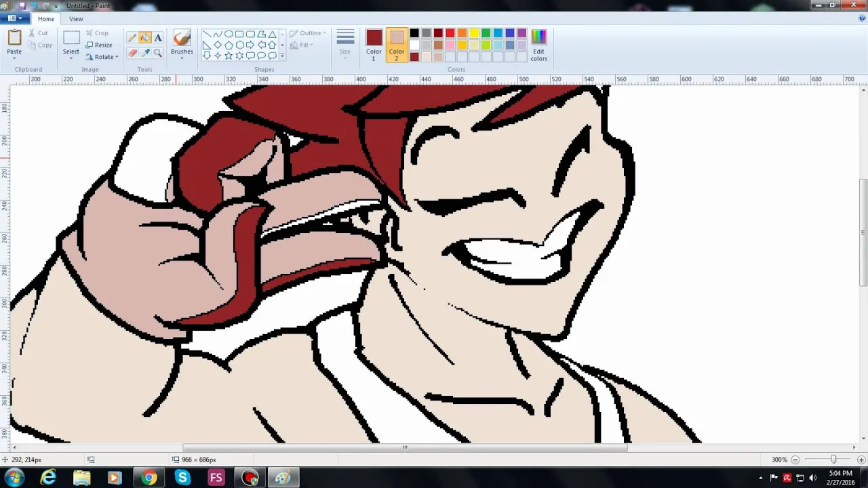The height and width of the screenshot is (488, 868).
Task: Choose the Triangle shape
Action: (x=272, y=34)
